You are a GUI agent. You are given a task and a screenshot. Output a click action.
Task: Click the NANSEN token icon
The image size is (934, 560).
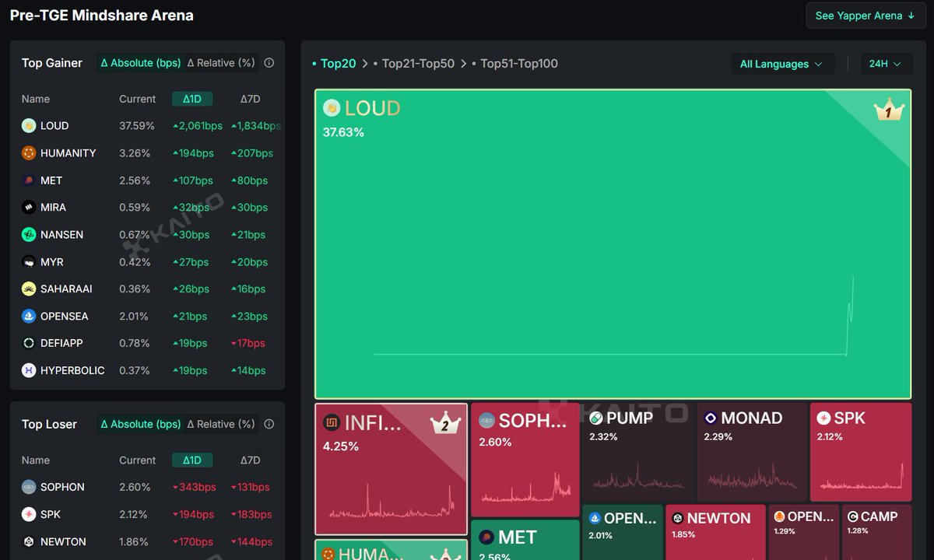[29, 235]
